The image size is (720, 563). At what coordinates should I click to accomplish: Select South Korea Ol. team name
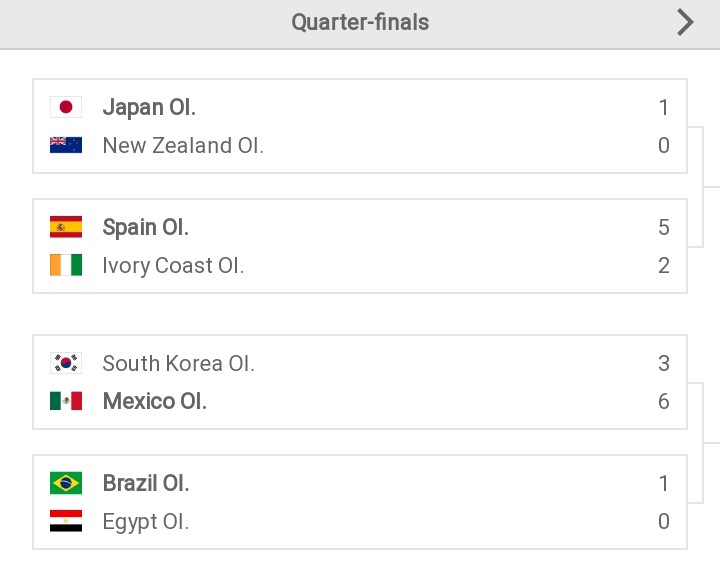[178, 363]
